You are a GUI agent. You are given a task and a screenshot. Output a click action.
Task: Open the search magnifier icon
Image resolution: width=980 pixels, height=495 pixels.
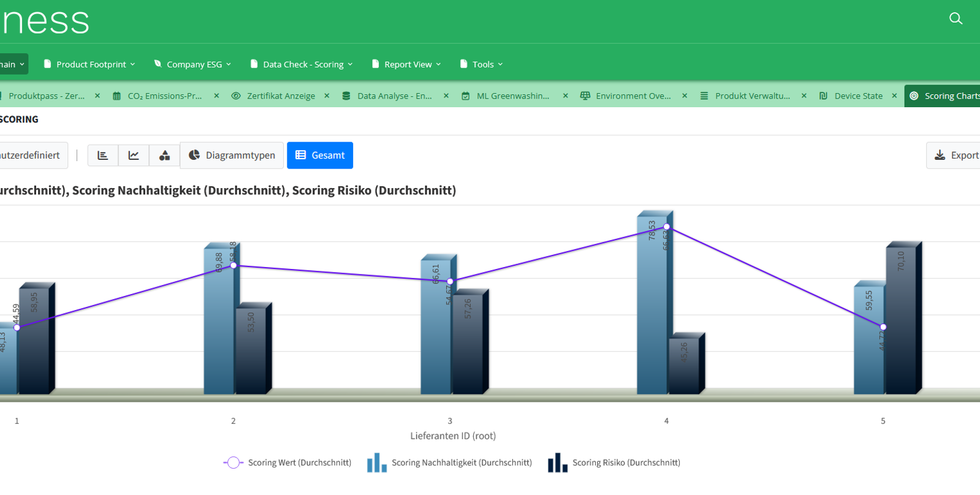955,19
